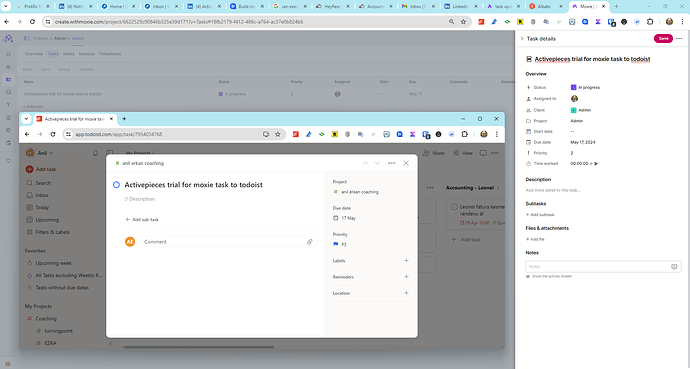The image size is (690, 369).
Task: Open Todoist notifications bell
Action: coord(95,153)
